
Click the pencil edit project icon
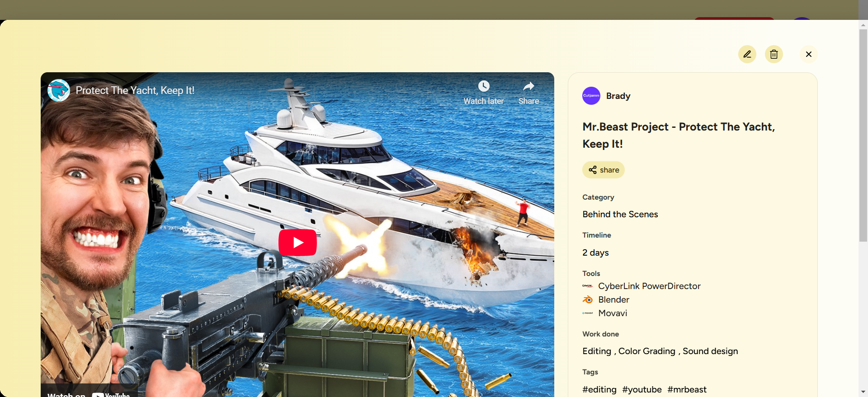(747, 54)
